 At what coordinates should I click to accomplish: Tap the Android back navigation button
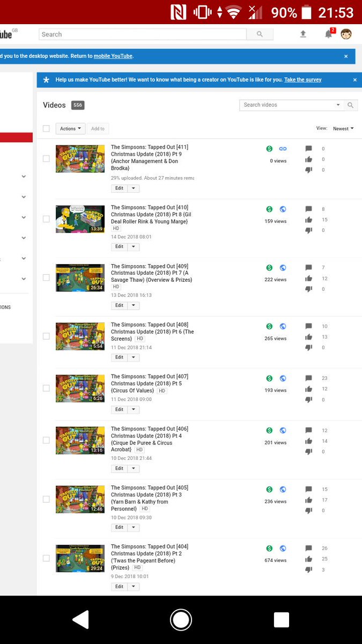coord(80,620)
